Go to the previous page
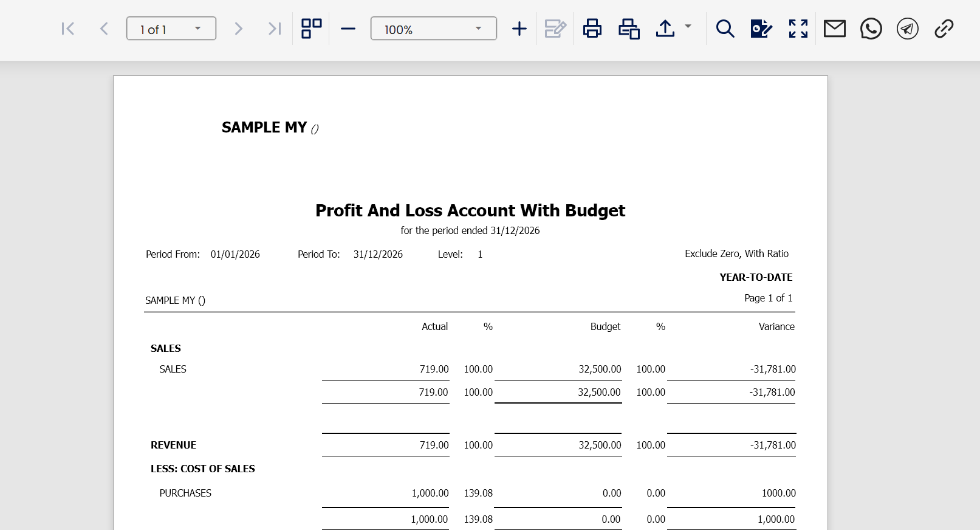Viewport: 980px width, 530px height. [104, 29]
